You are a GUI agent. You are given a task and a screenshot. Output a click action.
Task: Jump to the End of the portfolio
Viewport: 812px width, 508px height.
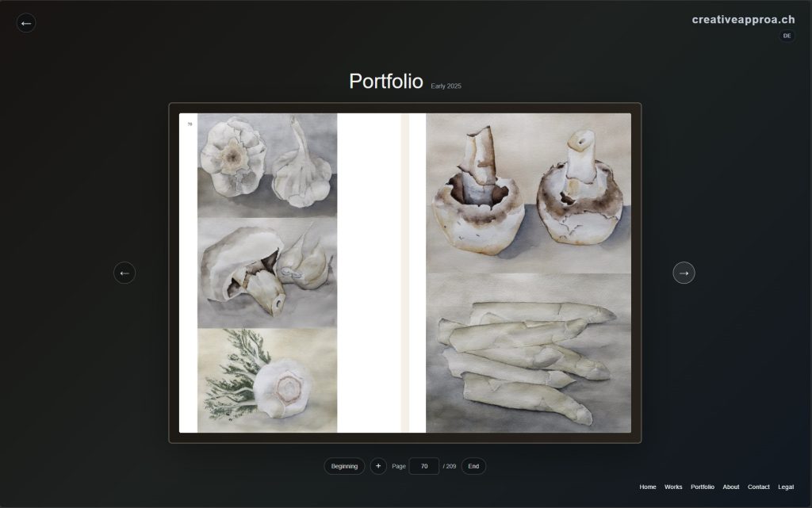(473, 466)
